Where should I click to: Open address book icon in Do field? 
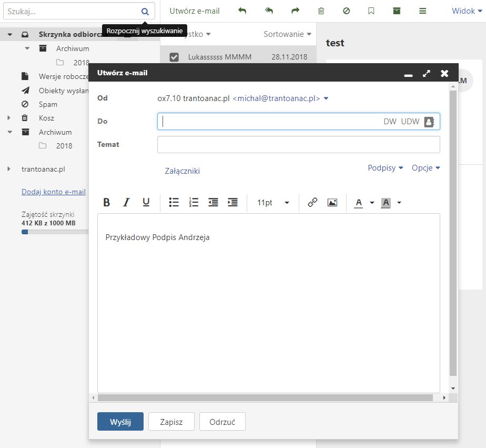(429, 122)
